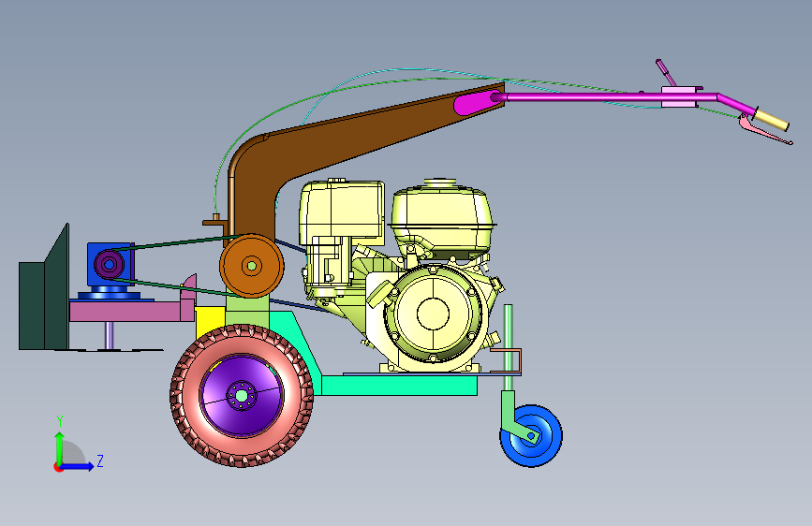The height and width of the screenshot is (526, 812).
Task: Select the pink cutter deck beam
Action: [x=132, y=311]
